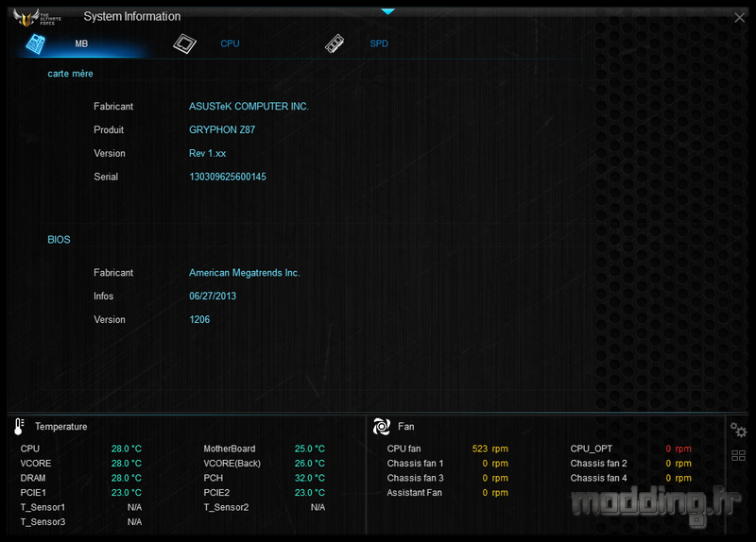Image resolution: width=756 pixels, height=542 pixels.
Task: Click the grid layout icon below gears
Action: pos(738,455)
